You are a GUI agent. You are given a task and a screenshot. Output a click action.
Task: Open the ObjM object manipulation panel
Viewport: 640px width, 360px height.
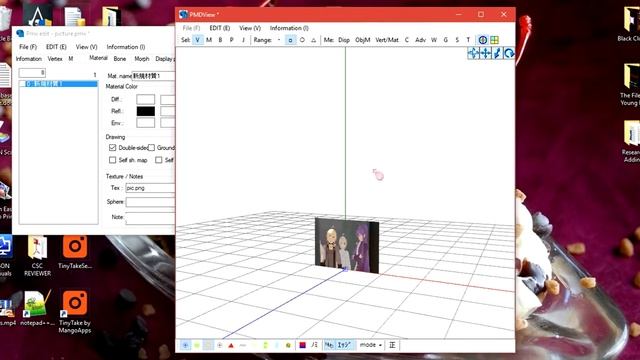pos(362,40)
